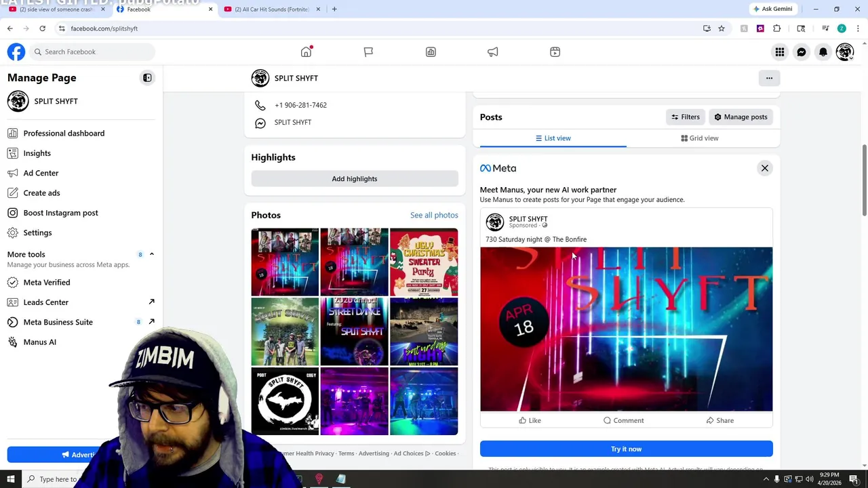Screen dimensions: 868x488
Task: Open a new browser tab
Action: coord(334,9)
